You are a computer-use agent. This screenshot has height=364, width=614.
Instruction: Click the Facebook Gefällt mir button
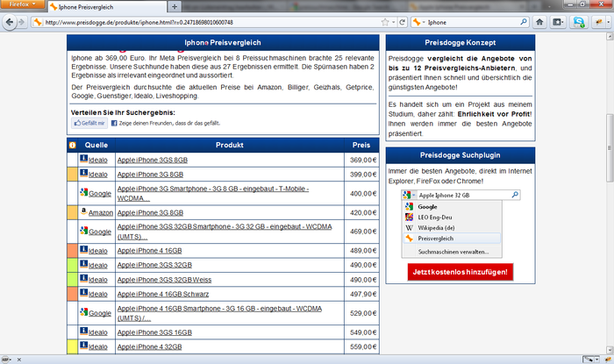click(89, 123)
